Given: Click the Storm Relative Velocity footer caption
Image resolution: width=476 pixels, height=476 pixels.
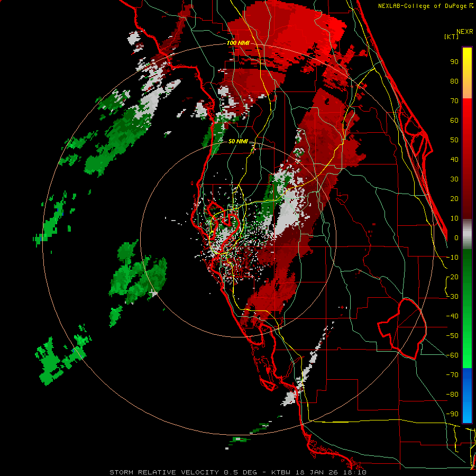Looking at the screenshot, I should (238, 472).
